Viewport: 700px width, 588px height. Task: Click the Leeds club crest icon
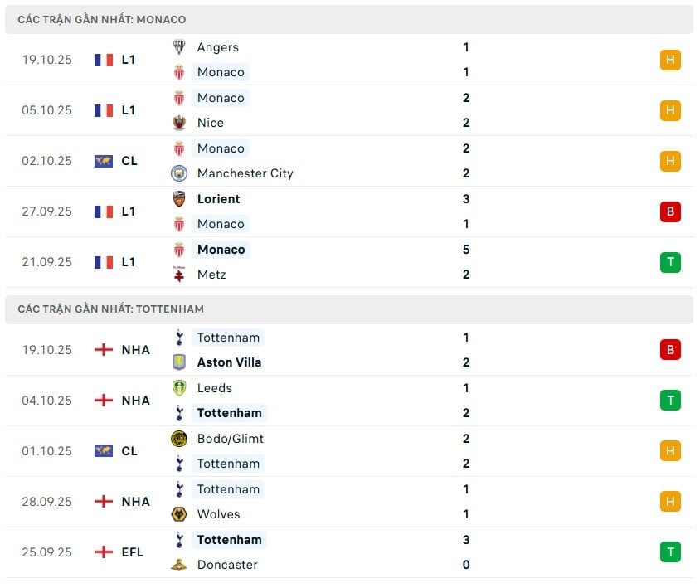179,388
